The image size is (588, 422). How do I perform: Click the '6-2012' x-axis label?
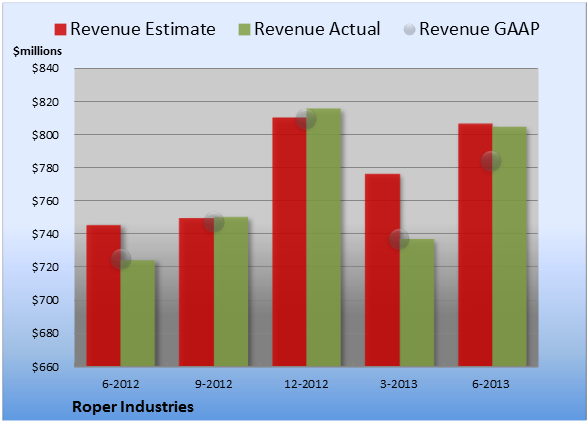(x=121, y=384)
